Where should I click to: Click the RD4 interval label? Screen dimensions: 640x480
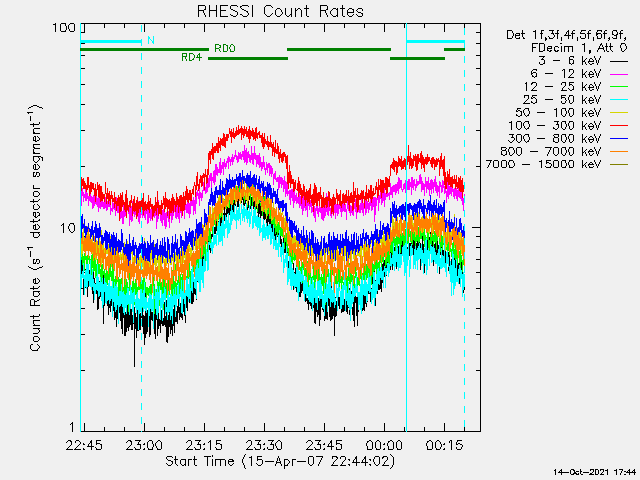point(191,58)
